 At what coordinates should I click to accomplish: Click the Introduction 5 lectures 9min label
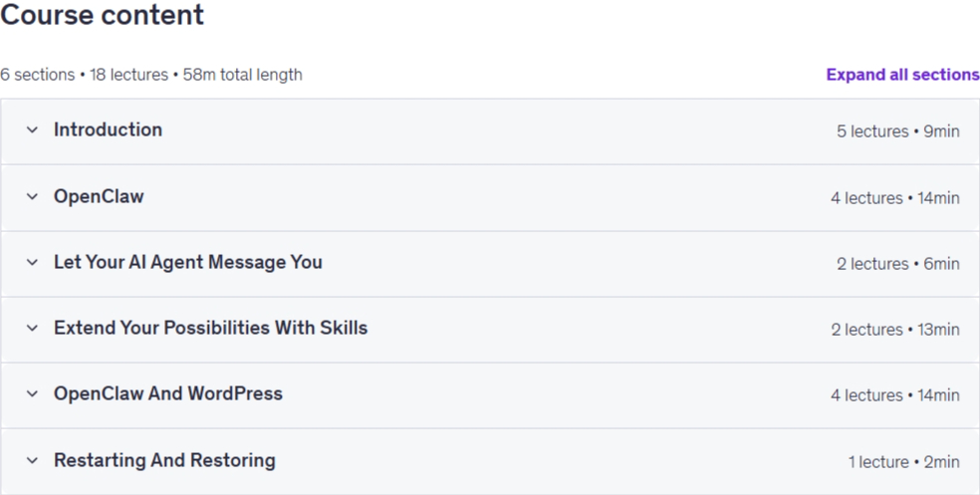(x=898, y=131)
